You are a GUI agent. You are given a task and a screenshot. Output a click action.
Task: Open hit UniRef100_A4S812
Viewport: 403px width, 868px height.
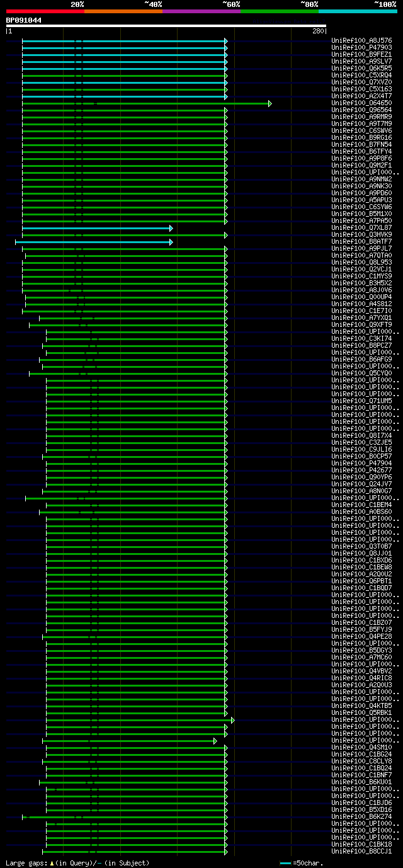pos(361,304)
